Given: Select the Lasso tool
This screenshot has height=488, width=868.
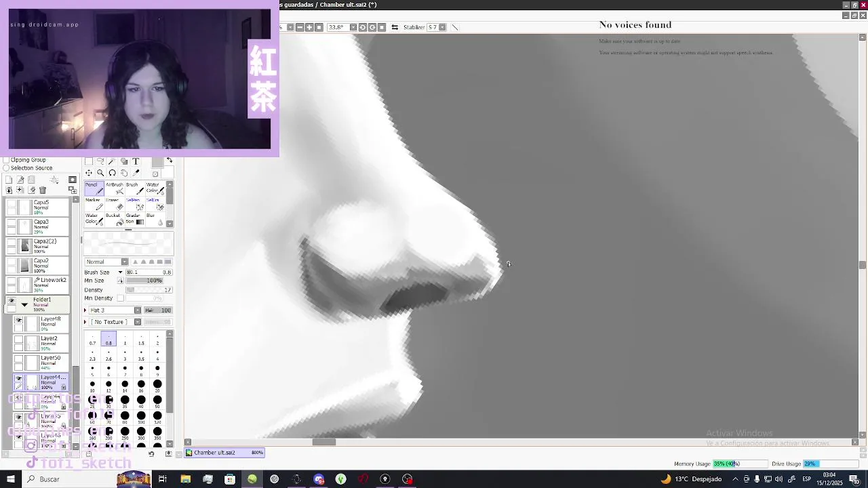Looking at the screenshot, I should pos(100,161).
